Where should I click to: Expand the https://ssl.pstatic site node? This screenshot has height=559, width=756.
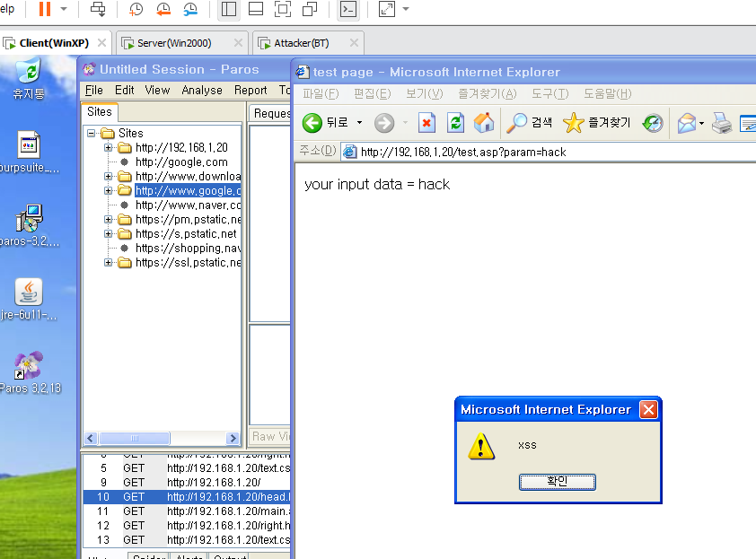pos(109,263)
